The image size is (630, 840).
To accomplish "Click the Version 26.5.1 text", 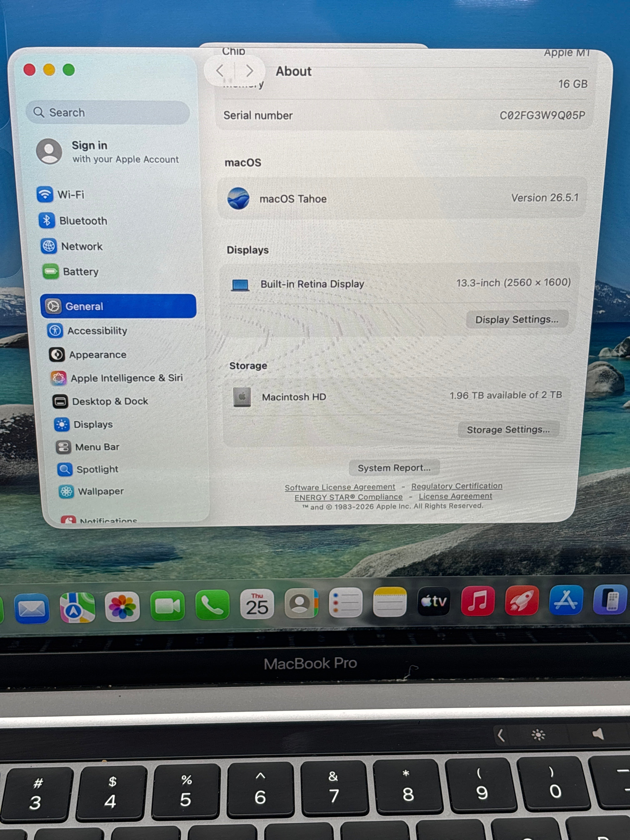I will (545, 198).
